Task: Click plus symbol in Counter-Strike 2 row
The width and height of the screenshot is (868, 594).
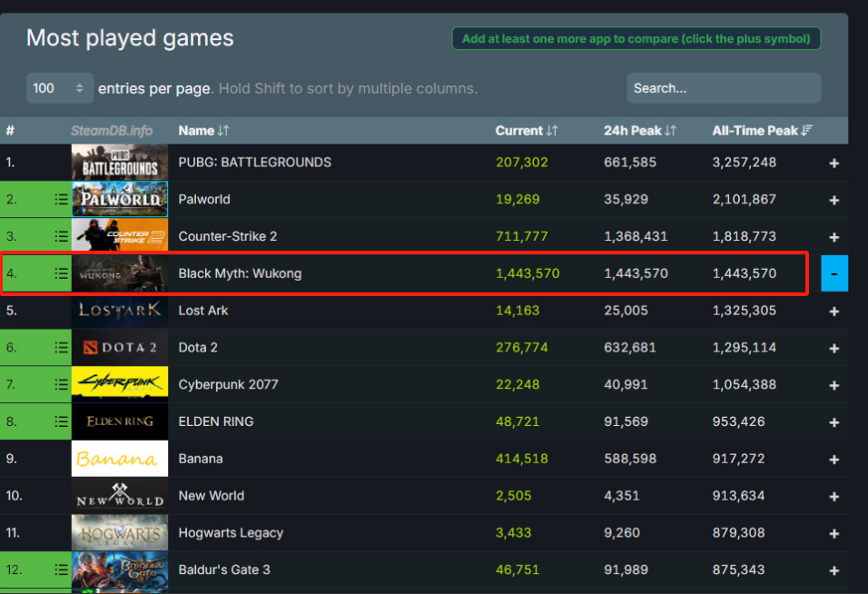Action: pos(833,237)
